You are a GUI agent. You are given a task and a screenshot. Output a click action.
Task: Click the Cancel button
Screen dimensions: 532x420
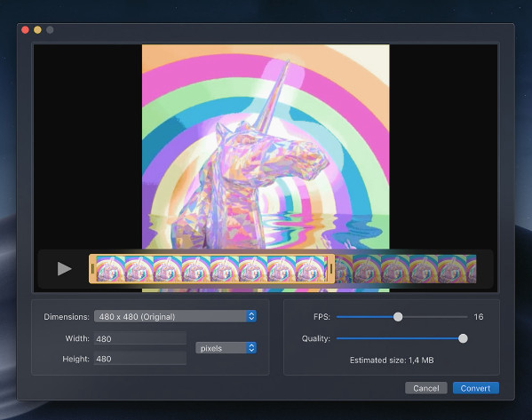coord(426,388)
